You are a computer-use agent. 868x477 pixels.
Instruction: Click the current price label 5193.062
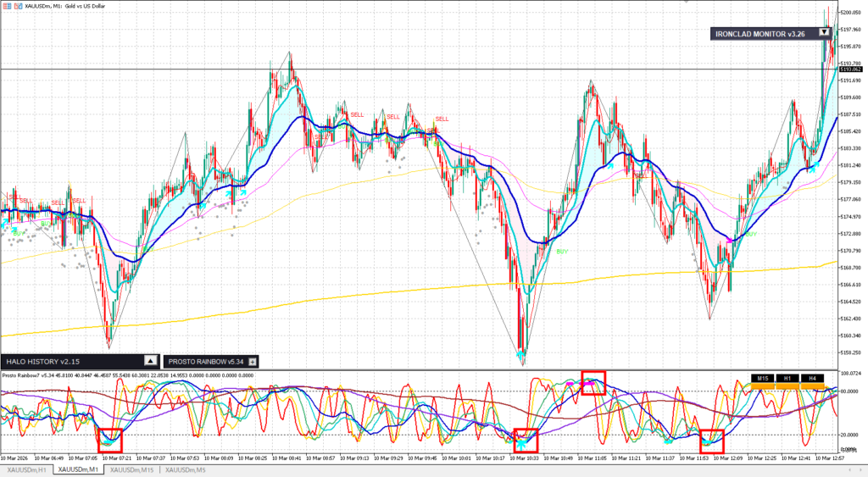tap(850, 69)
